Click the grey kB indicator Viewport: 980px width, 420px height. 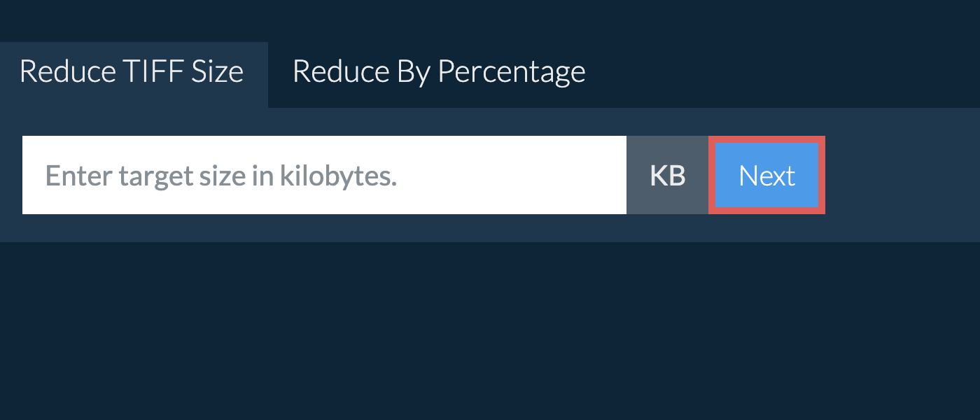[x=666, y=175]
